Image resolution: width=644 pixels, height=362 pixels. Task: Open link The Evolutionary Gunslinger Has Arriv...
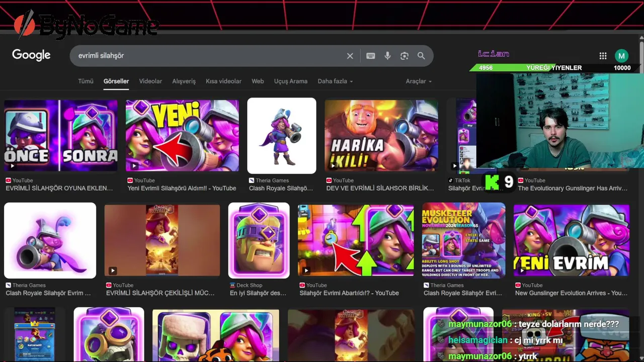click(x=573, y=188)
